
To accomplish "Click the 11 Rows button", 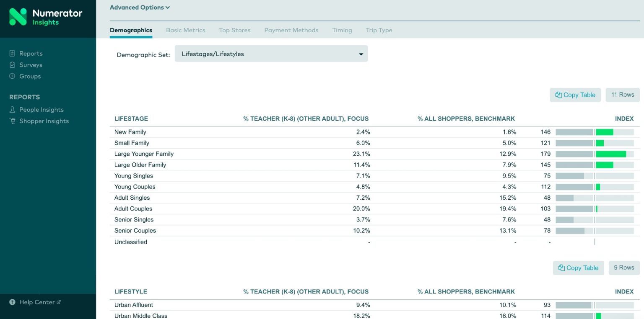I will point(622,95).
